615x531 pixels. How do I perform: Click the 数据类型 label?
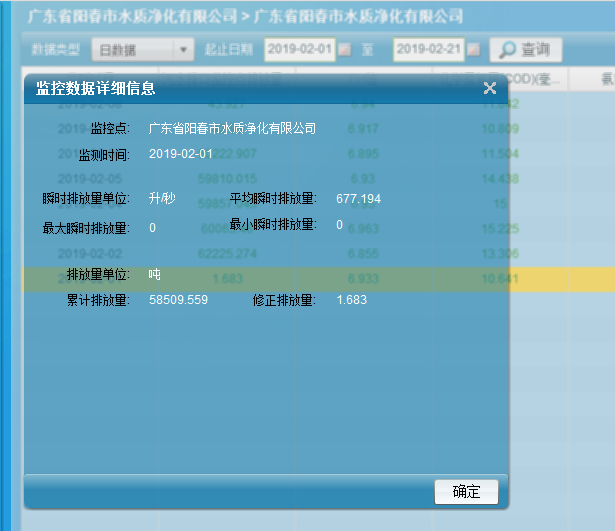click(56, 50)
